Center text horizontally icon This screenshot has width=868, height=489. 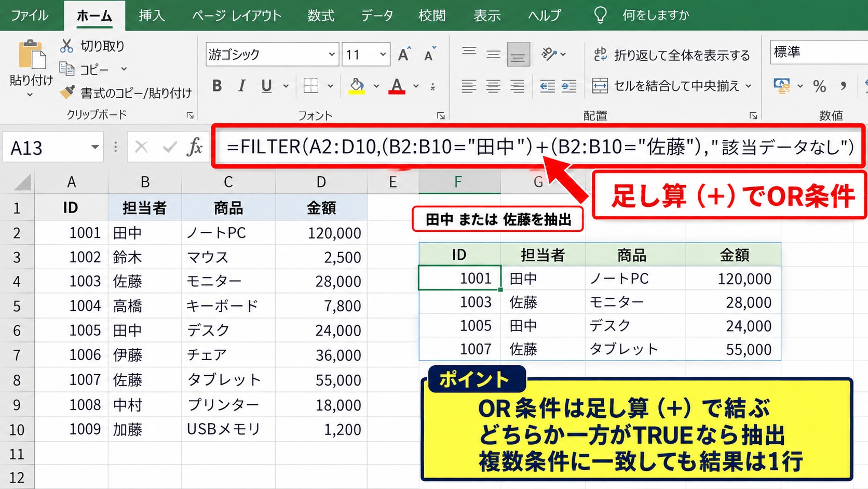pos(493,86)
